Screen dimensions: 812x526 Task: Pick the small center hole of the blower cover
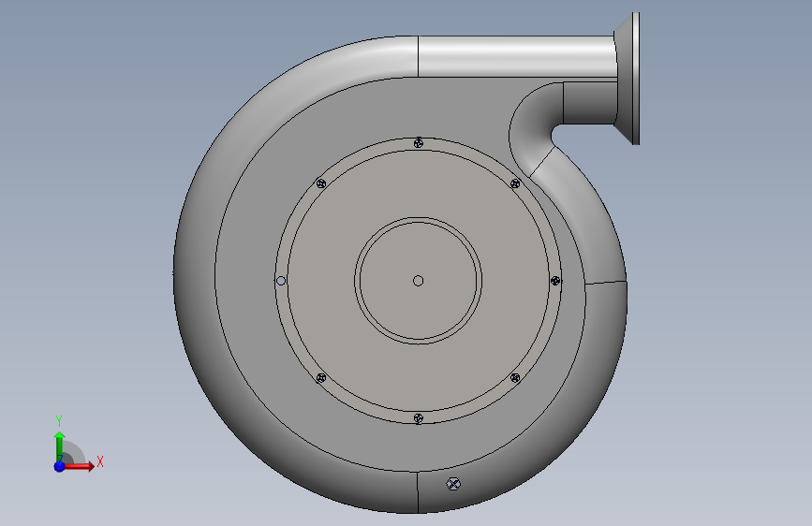[x=419, y=281]
